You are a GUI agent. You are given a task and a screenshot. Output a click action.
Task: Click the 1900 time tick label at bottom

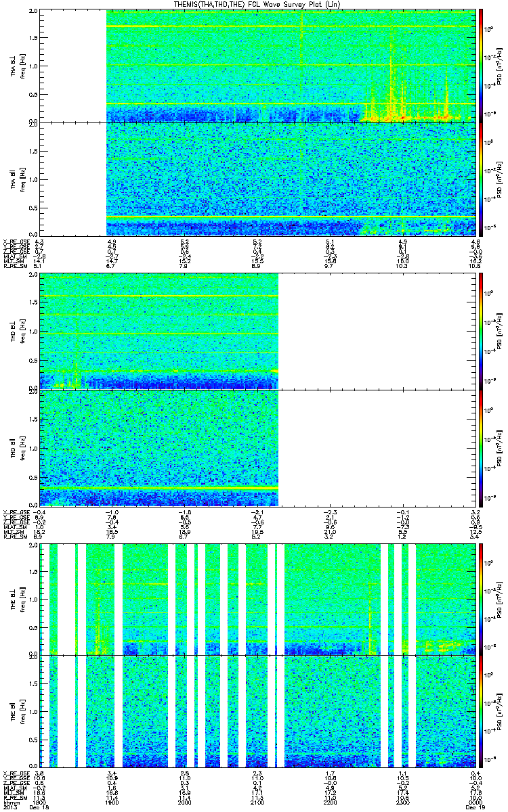pyautogui.click(x=112, y=803)
